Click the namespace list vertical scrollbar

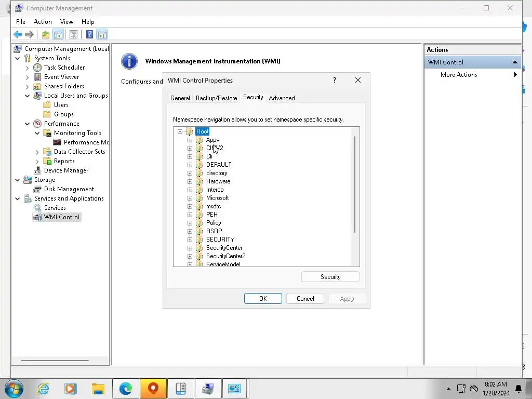[x=355, y=184]
